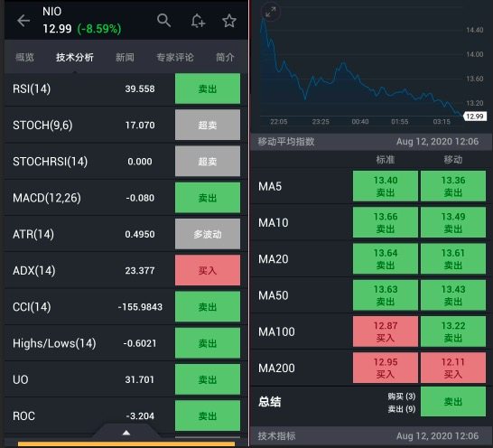
Task: Click the 总结 卖出 summary button
Action: click(x=453, y=402)
